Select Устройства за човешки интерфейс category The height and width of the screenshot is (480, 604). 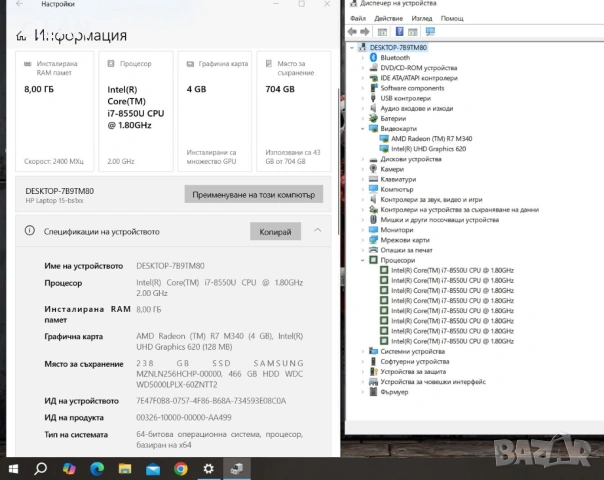point(433,382)
